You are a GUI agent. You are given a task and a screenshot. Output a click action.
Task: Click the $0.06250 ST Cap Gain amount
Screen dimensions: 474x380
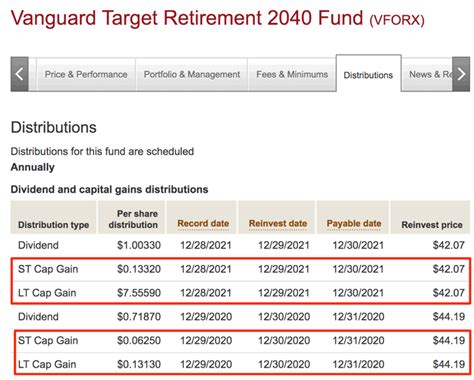coord(139,340)
